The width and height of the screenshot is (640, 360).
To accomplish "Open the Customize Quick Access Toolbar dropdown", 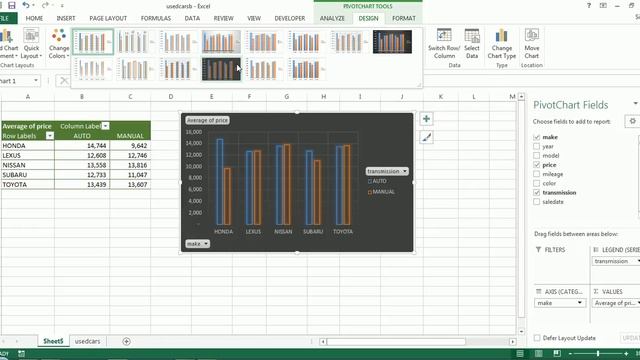I will point(62,6).
